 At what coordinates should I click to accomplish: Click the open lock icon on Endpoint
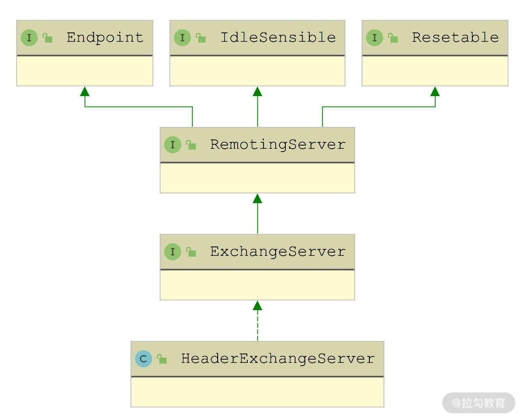pyautogui.click(x=48, y=38)
